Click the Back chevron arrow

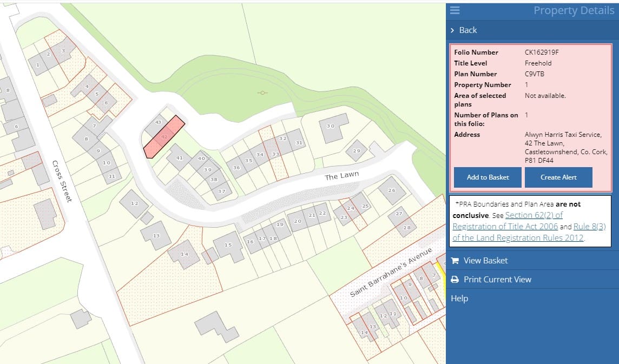click(x=452, y=30)
